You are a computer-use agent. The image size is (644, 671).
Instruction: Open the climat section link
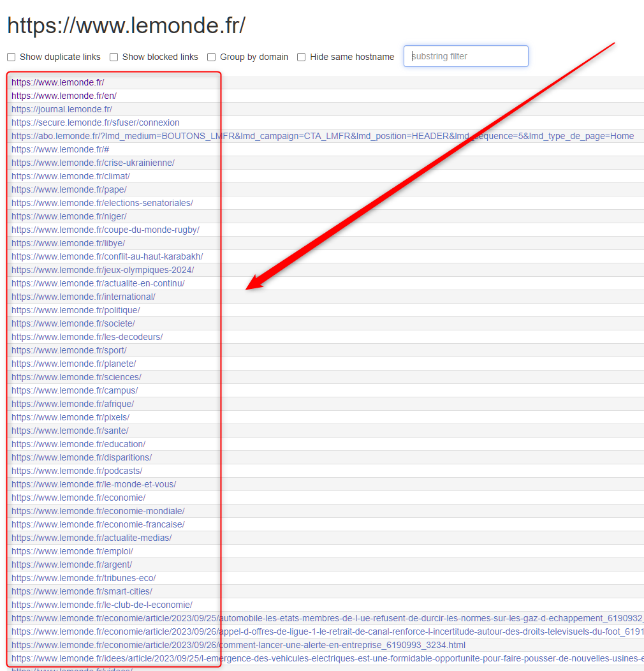(x=70, y=176)
